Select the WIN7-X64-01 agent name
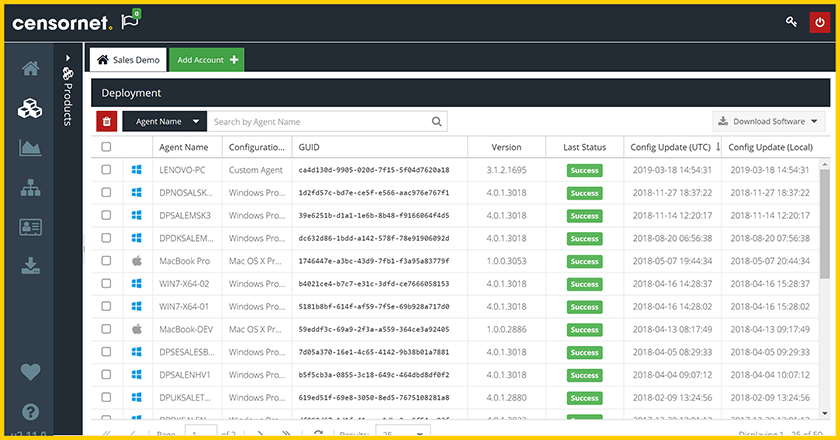 tap(184, 307)
